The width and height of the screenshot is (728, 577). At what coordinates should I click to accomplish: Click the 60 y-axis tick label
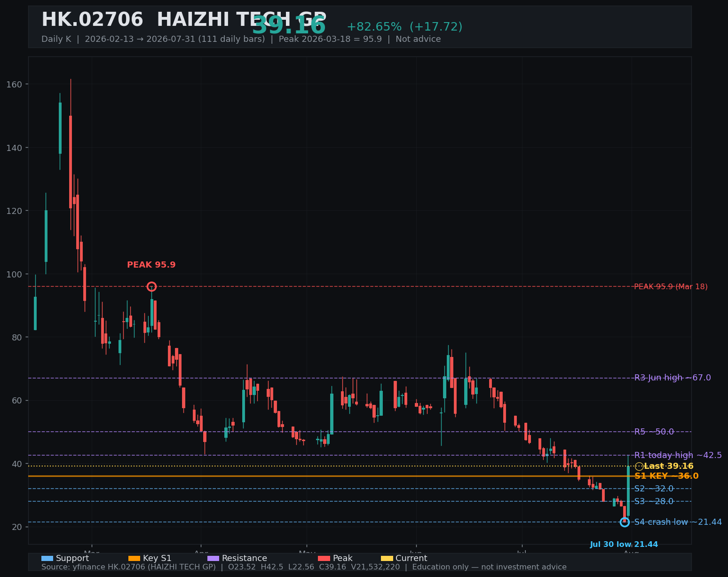coord(17,401)
